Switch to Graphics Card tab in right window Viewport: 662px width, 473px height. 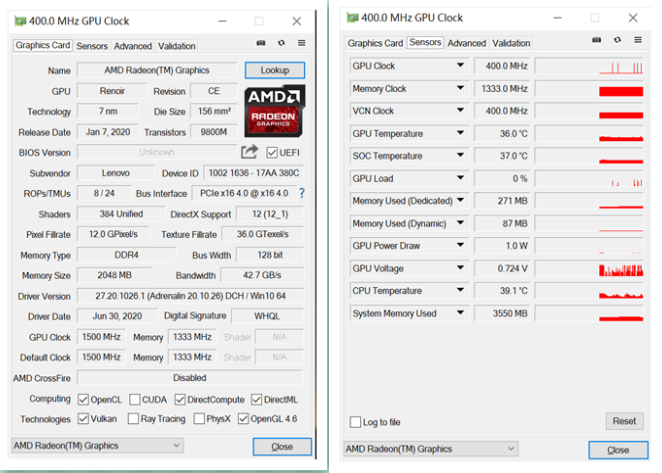coord(375,43)
